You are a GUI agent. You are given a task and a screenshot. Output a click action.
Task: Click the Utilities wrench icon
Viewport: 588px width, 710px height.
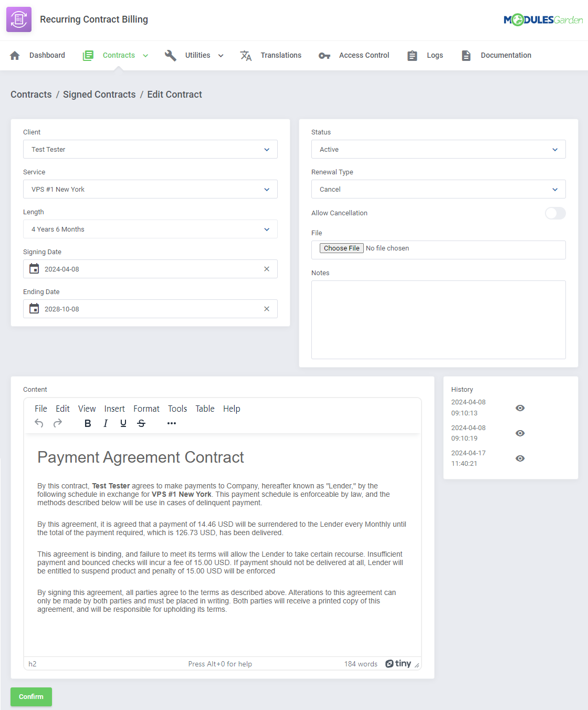(x=170, y=55)
